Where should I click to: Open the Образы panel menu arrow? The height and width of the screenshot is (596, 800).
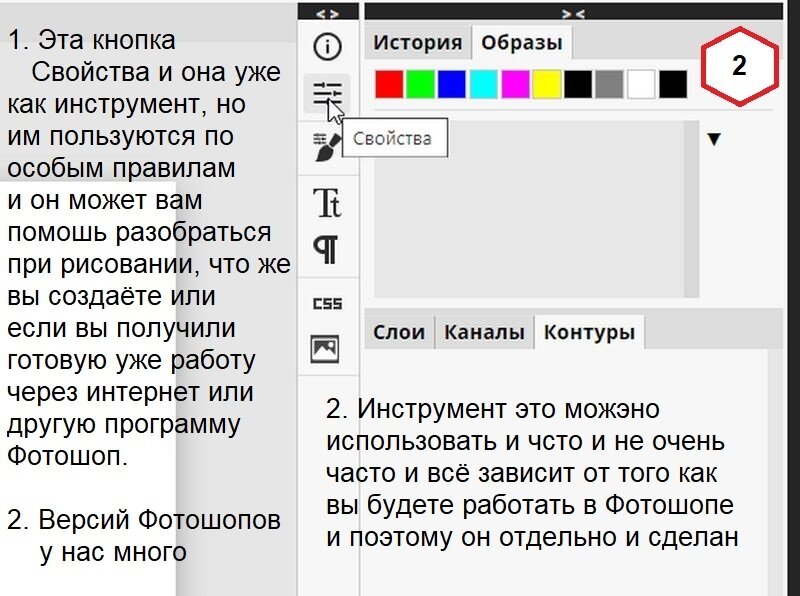(x=714, y=139)
